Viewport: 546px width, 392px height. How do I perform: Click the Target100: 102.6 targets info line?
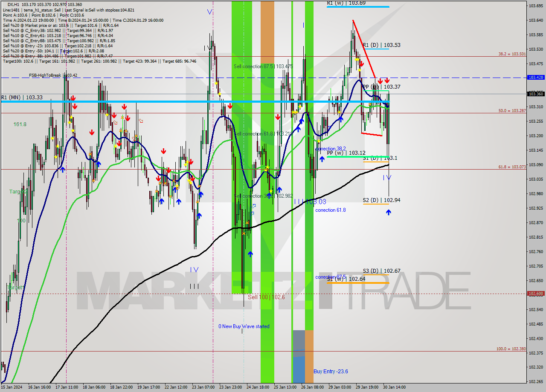[x=99, y=61]
